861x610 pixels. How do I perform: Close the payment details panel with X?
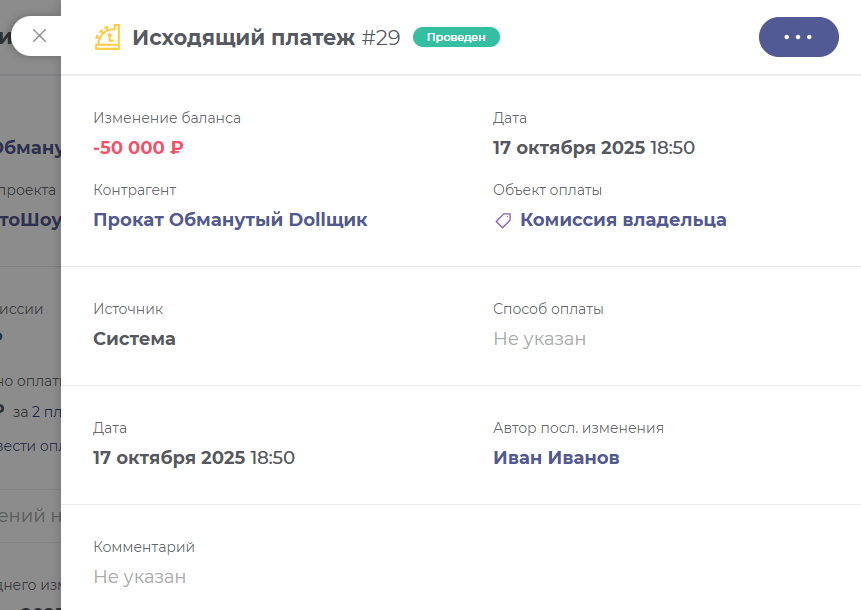point(39,36)
